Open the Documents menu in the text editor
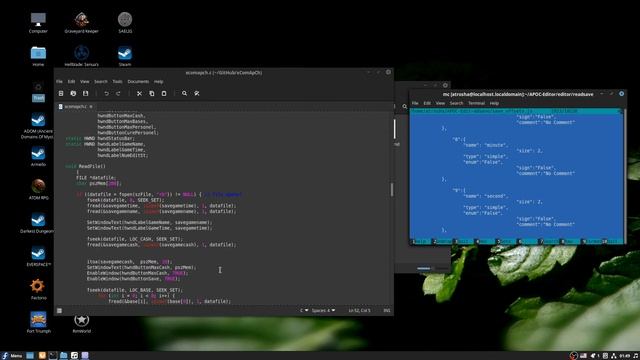Screen dimensions: 640x360 [x=138, y=82]
